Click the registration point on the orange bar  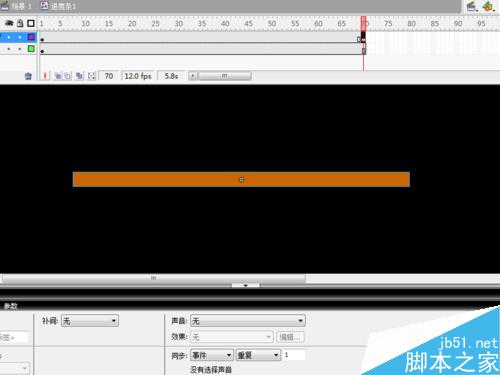pyautogui.click(x=242, y=180)
